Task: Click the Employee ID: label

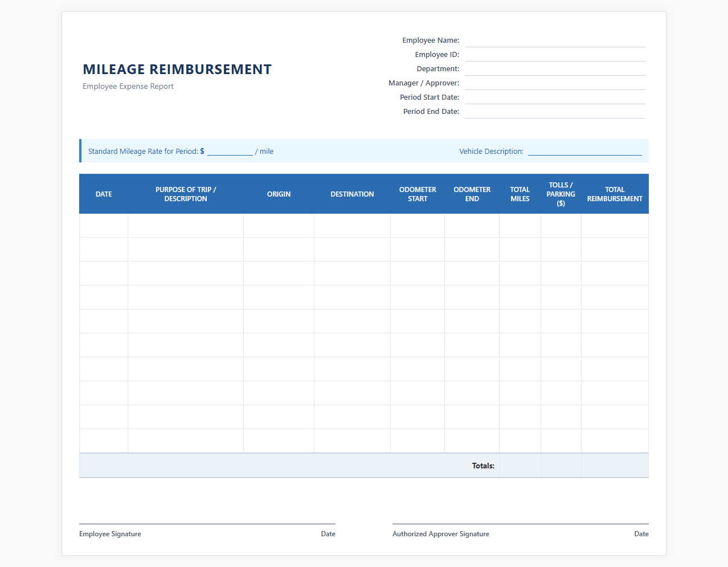Action: click(437, 55)
